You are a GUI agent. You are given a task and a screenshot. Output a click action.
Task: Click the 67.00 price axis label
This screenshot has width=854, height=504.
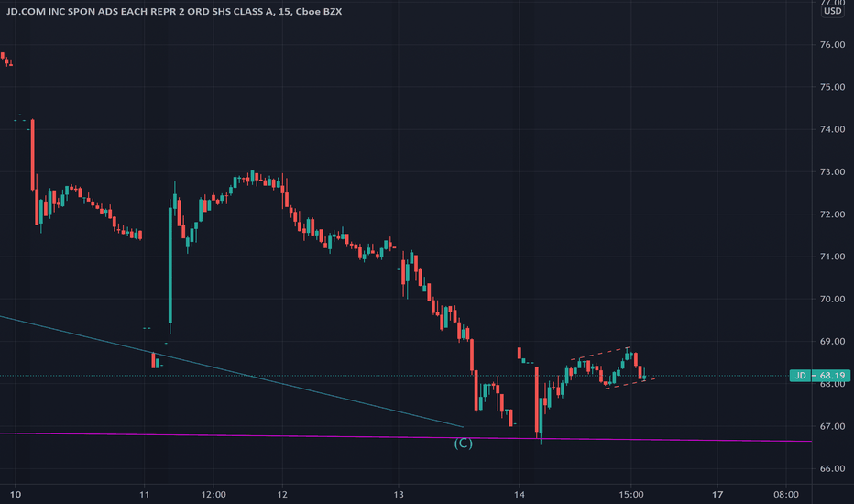(832, 427)
